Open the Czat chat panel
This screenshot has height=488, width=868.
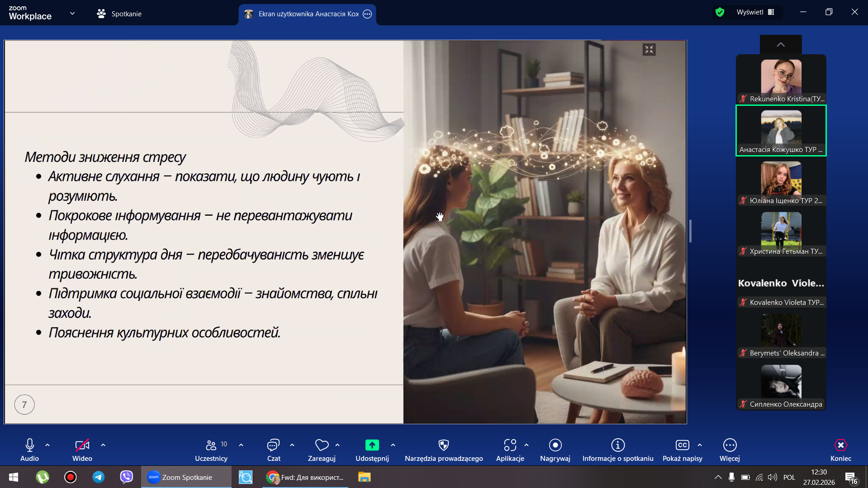pyautogui.click(x=273, y=450)
